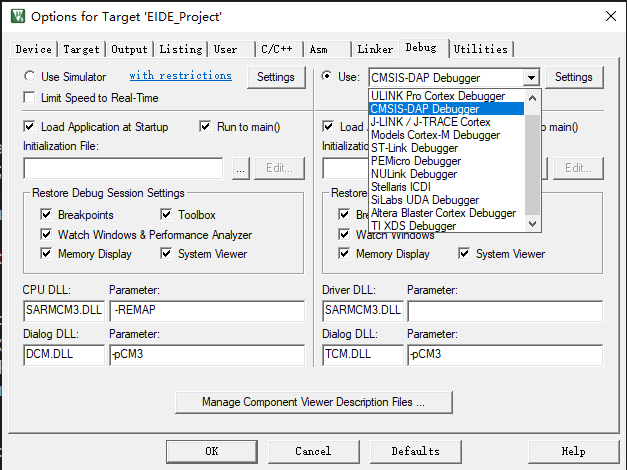627x470 pixels.
Task: Click the simulator Settings button
Action: pyautogui.click(x=276, y=77)
